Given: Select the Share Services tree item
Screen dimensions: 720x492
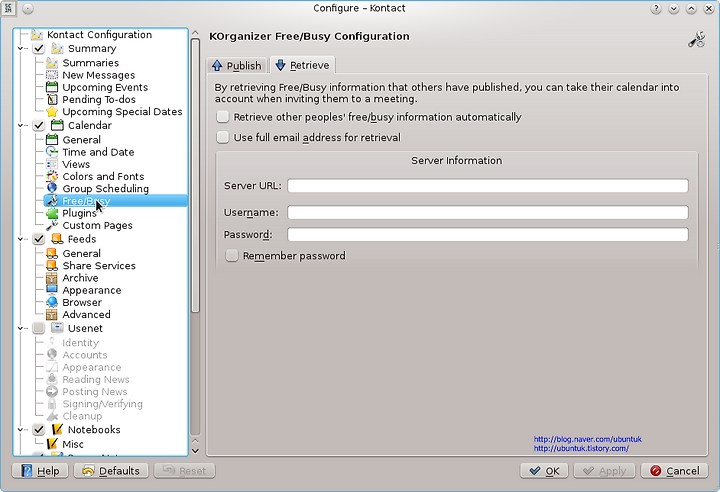Looking at the screenshot, I should click(99, 266).
